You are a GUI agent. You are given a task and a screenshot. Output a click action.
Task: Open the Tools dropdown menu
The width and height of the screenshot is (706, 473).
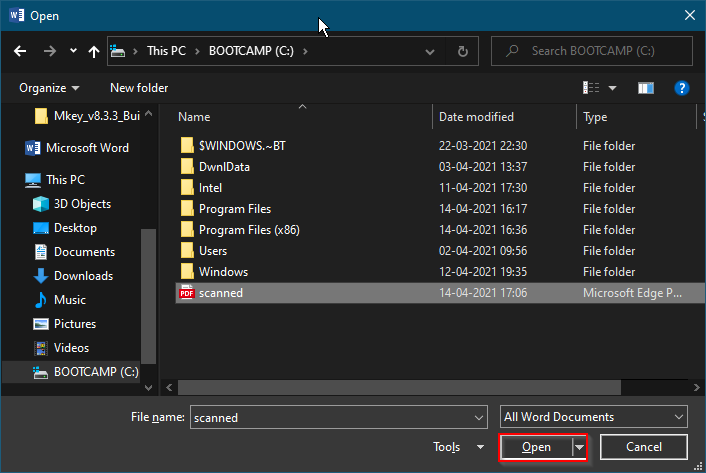(x=458, y=447)
